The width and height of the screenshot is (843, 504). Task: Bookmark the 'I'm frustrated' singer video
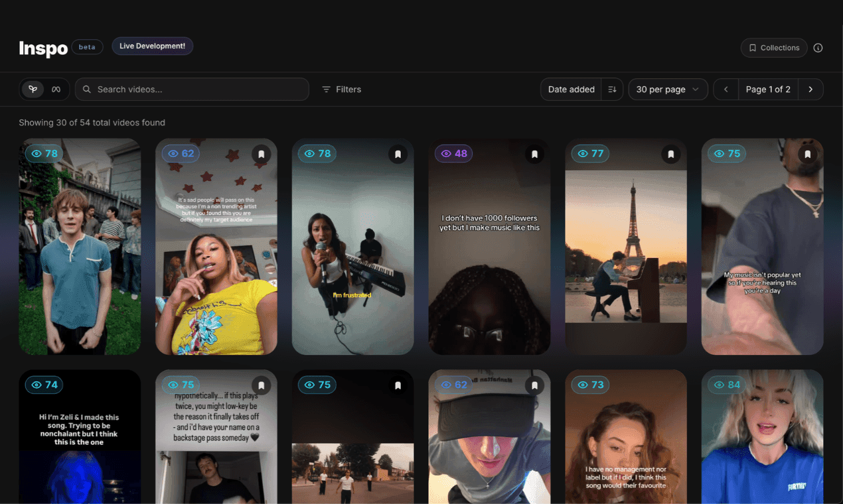click(398, 154)
